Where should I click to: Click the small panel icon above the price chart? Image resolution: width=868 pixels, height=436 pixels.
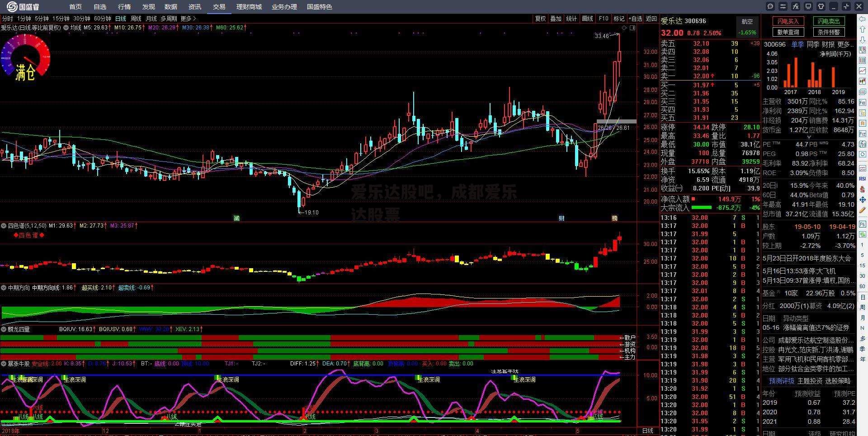(632, 28)
